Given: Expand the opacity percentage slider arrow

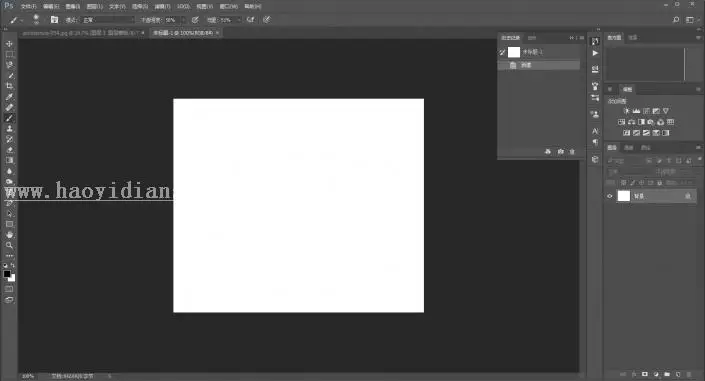Looking at the screenshot, I should (183, 20).
